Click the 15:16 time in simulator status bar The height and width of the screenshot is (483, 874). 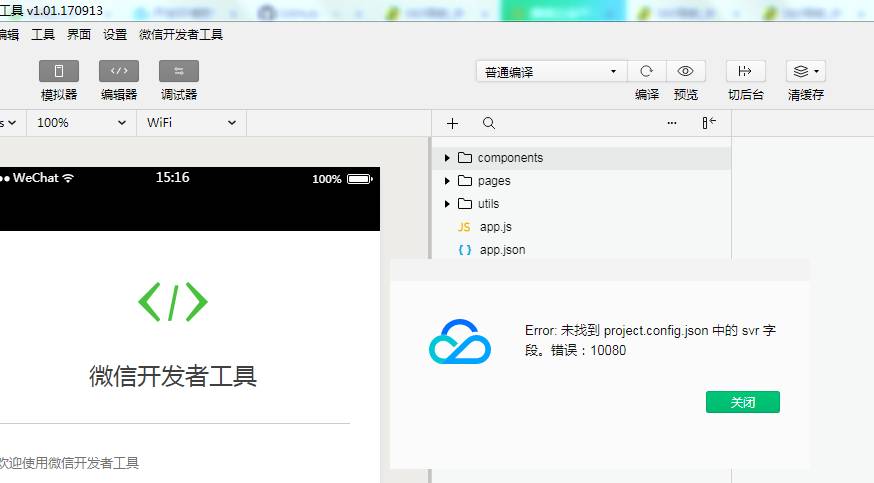(x=172, y=178)
